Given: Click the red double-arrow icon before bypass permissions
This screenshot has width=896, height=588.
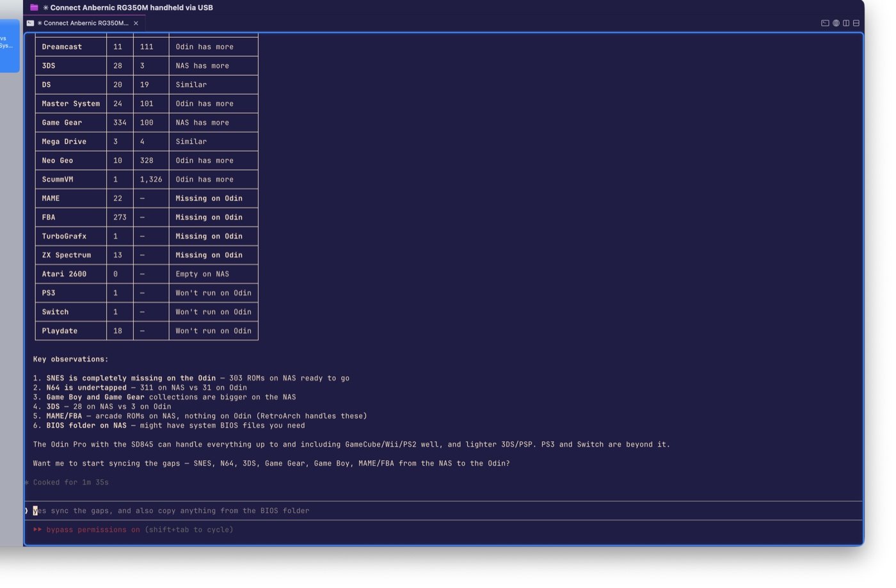Looking at the screenshot, I should [x=37, y=530].
